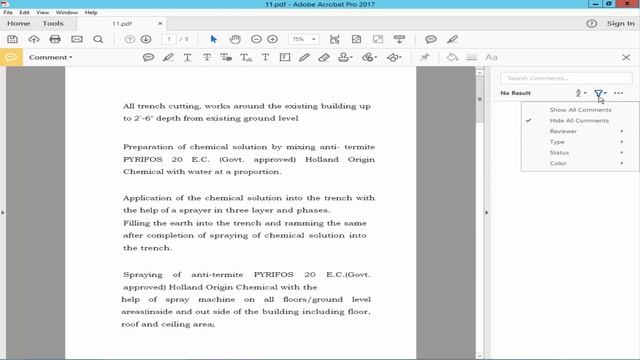Click the color picker bucket icon
The width and height of the screenshot is (640, 360).
click(x=452, y=57)
